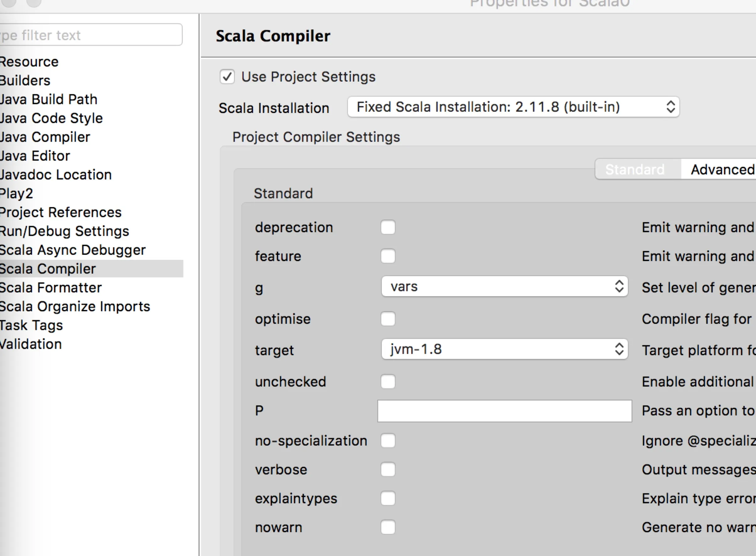756x556 pixels.
Task: Enable the deprecation checkbox
Action: coord(388,227)
